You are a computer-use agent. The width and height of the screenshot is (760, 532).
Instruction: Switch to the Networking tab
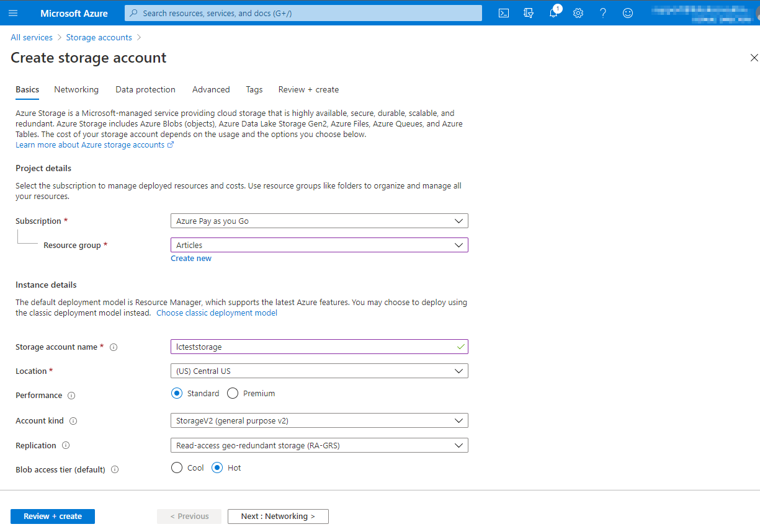(76, 89)
